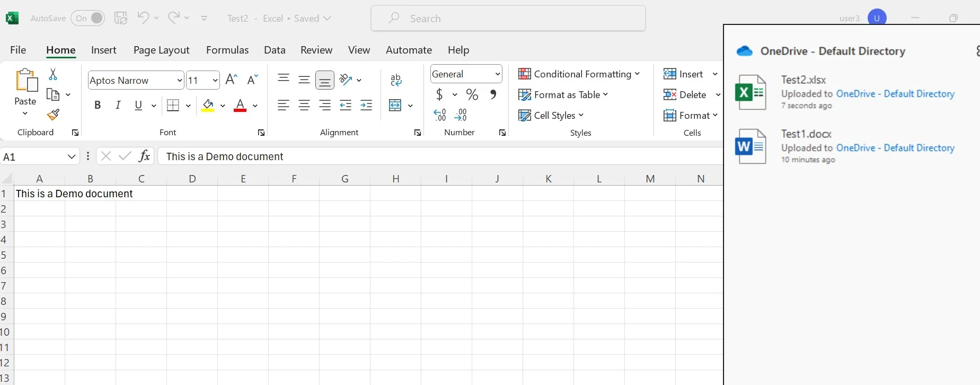Apply percent style
980x385 pixels.
[472, 94]
